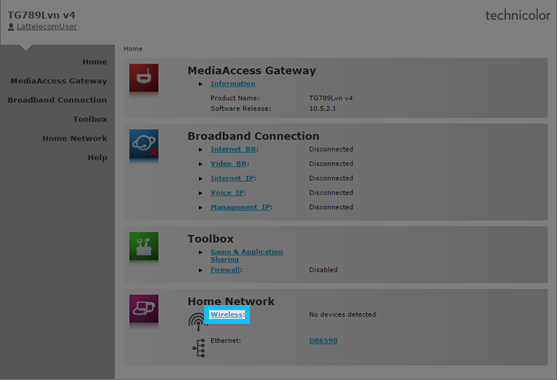Open the Internet_BR connection link

point(233,149)
